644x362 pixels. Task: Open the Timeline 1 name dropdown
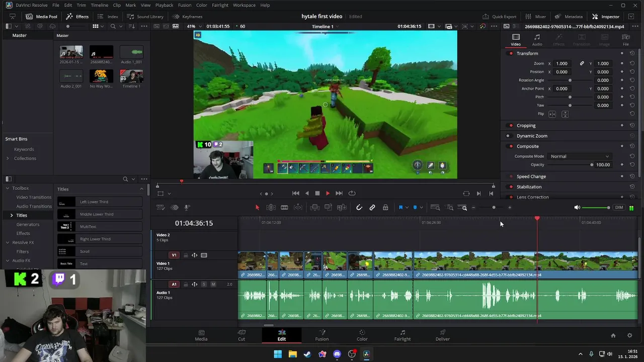tap(326, 26)
